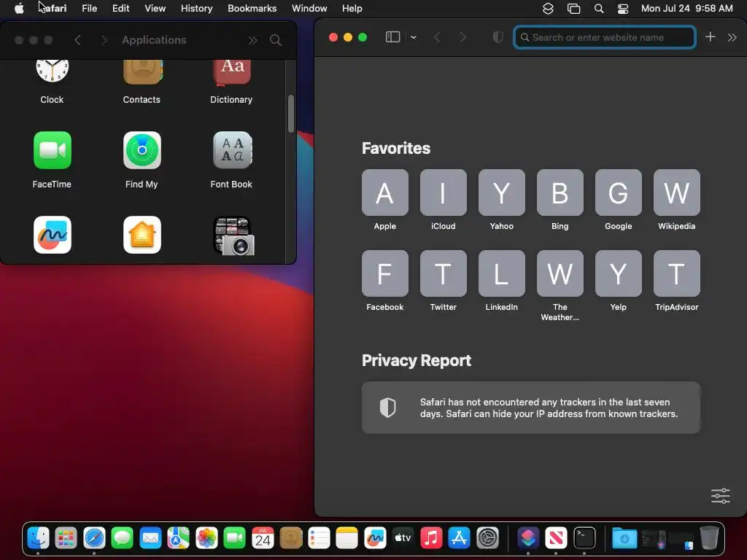The image size is (747, 560).
Task: Open Yahoo favorite tile in Safari
Action: [x=502, y=192]
